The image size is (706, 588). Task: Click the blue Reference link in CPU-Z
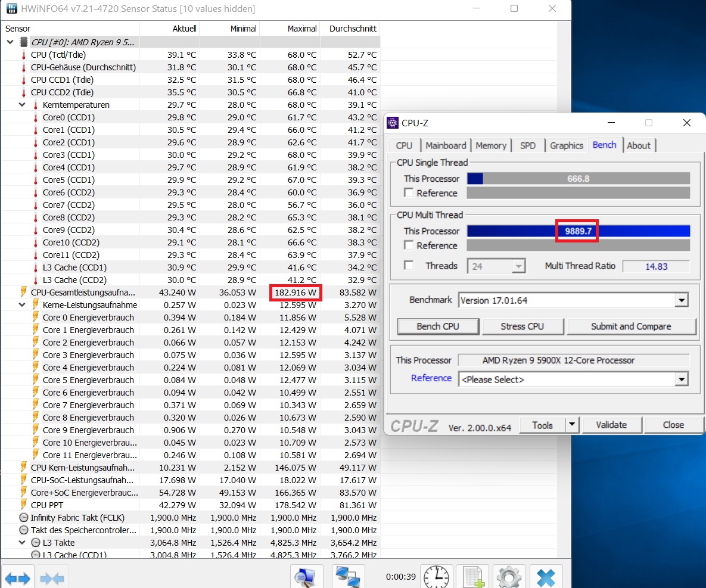tap(431, 378)
